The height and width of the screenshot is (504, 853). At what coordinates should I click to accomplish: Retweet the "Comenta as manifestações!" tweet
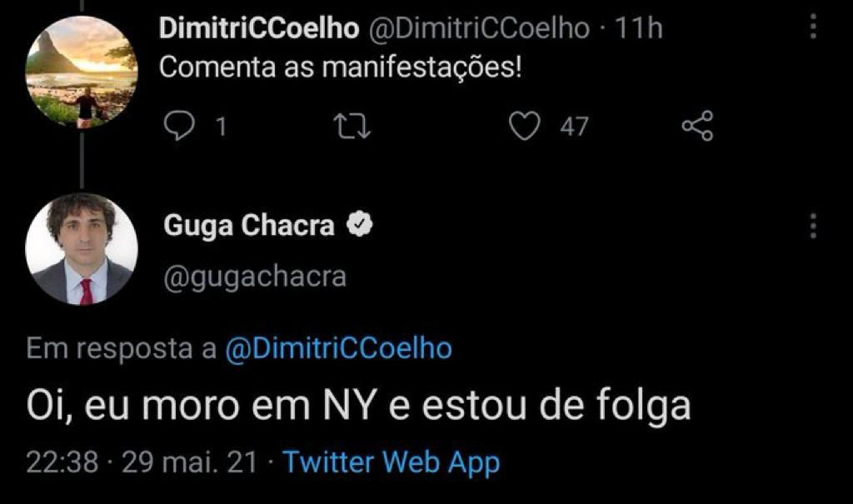click(x=351, y=127)
